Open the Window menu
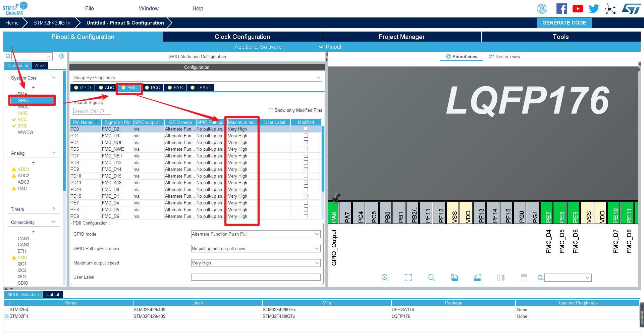This screenshot has height=336, width=644. pyautogui.click(x=149, y=8)
